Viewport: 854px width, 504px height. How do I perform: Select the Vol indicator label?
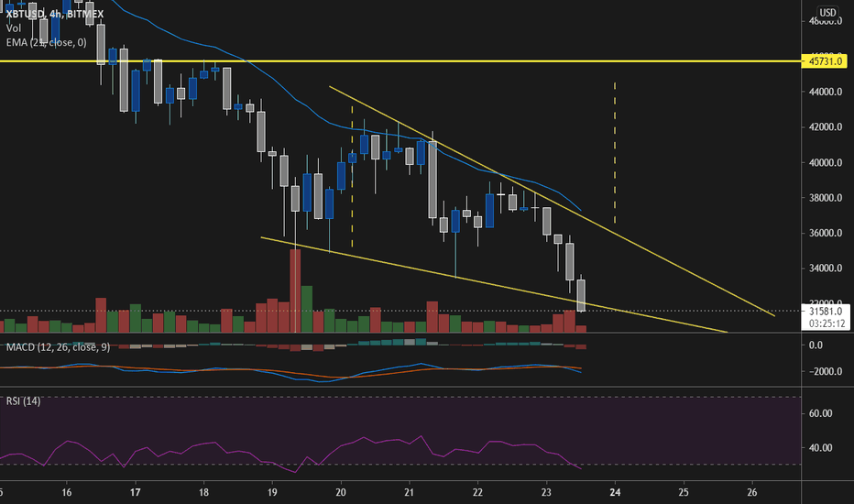(14, 27)
